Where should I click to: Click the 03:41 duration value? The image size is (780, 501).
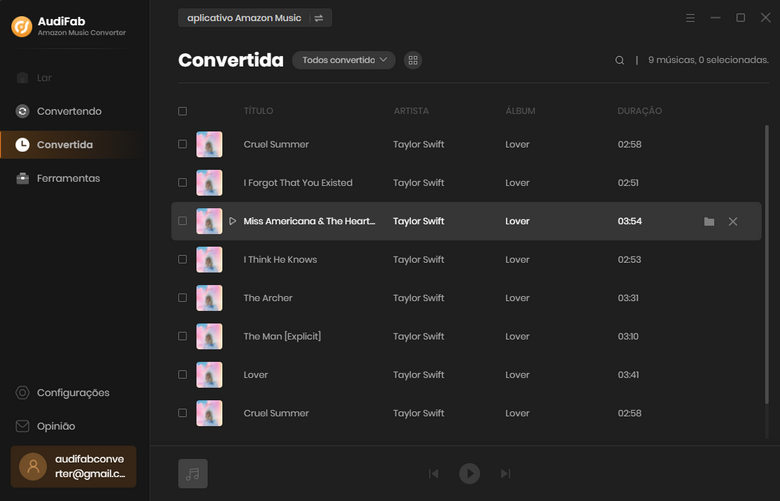[x=628, y=375]
